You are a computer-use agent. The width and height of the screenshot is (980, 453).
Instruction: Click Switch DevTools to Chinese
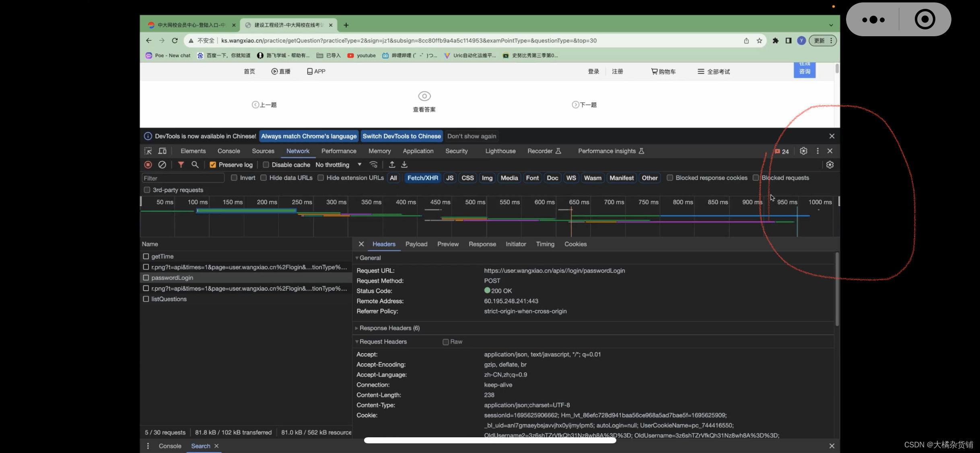pos(402,136)
